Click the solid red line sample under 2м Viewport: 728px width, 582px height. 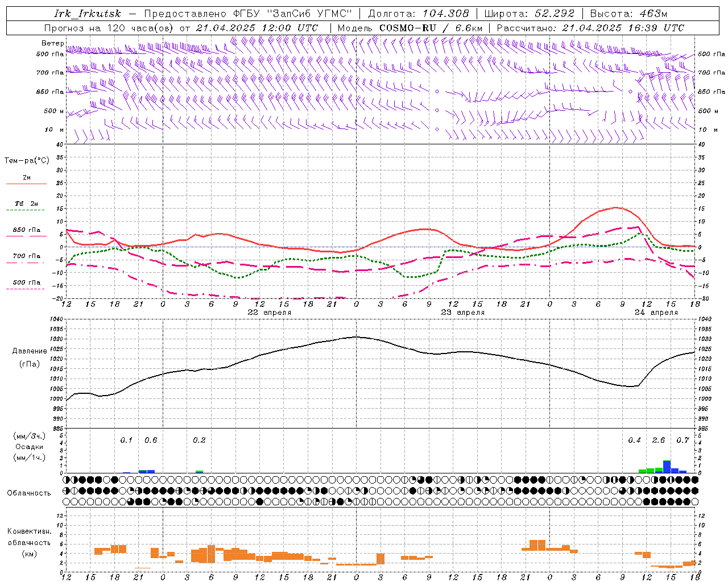(x=26, y=184)
